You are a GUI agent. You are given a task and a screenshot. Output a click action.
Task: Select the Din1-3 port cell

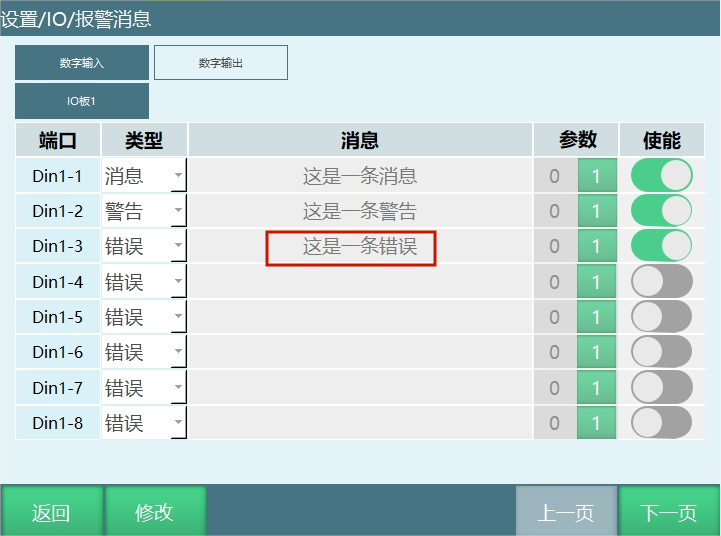pos(58,246)
